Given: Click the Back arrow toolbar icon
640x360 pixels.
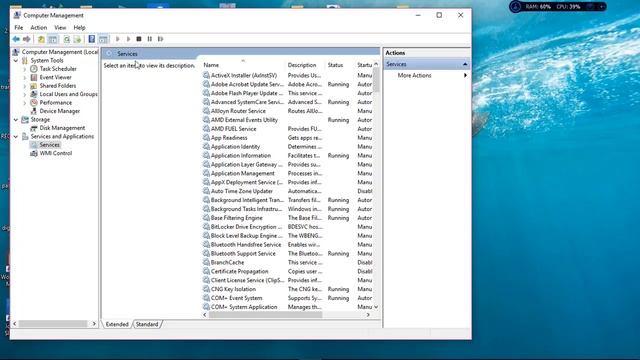Looking at the screenshot, I should pos(16,39).
